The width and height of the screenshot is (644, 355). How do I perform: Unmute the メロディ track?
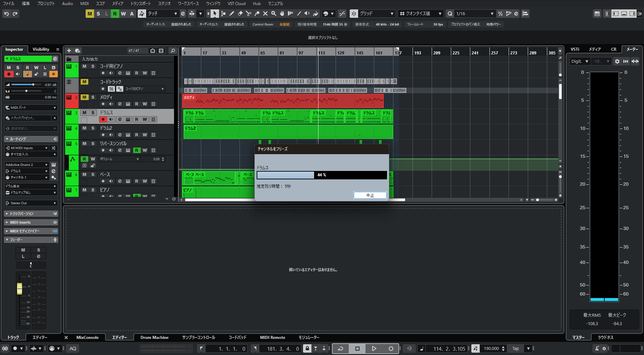point(84,97)
